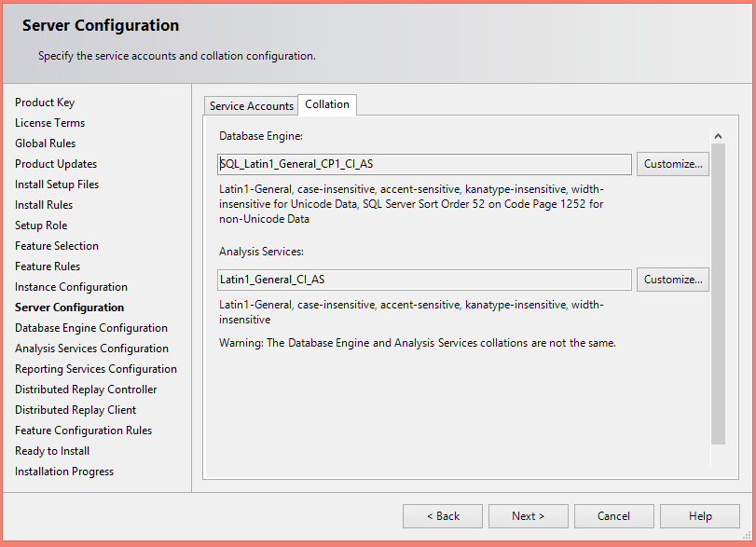Click the scrollbar up arrow

(x=718, y=134)
